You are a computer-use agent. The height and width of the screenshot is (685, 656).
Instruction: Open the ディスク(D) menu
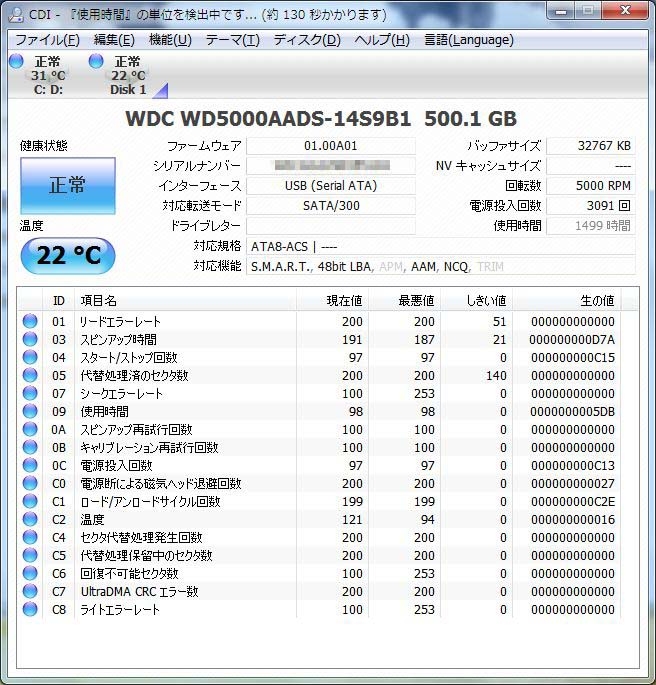pyautogui.click(x=307, y=40)
